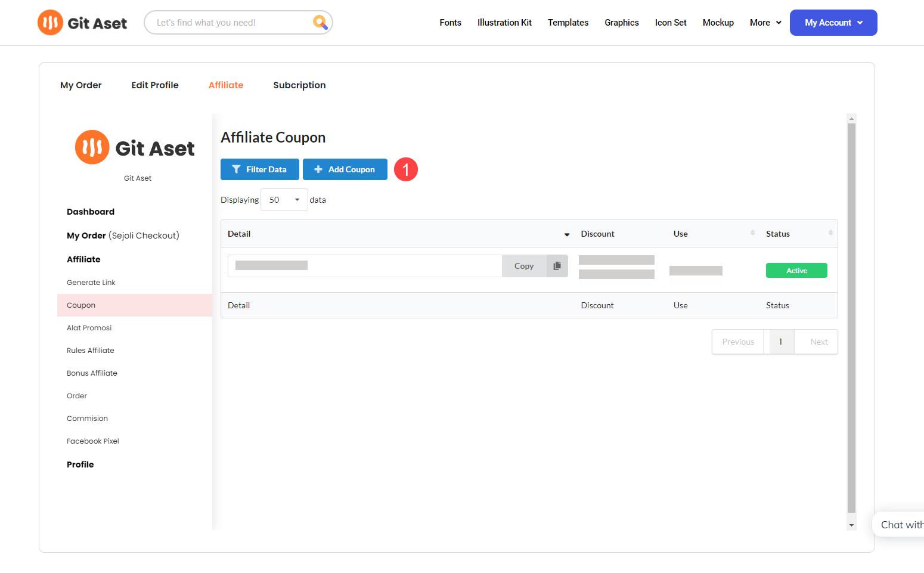Click the large Git Aset sidebar logo
Viewport: 924px width, 573px height.
pyautogui.click(x=135, y=147)
